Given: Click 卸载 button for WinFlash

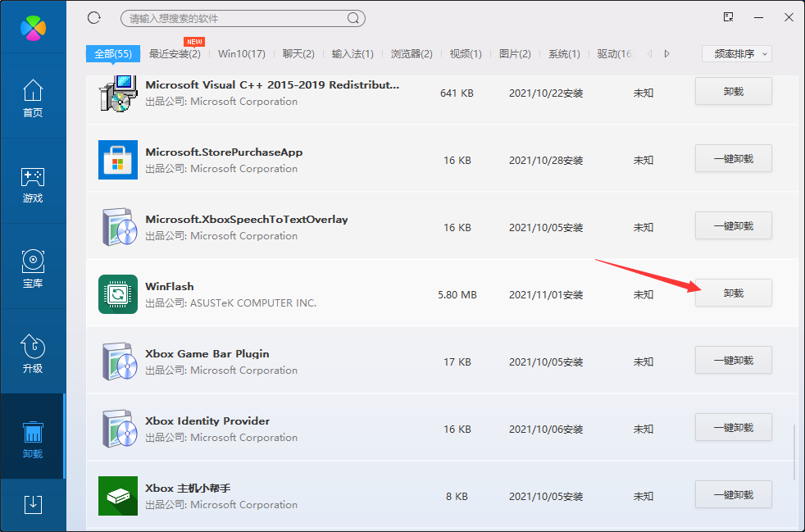Looking at the screenshot, I should [x=733, y=293].
